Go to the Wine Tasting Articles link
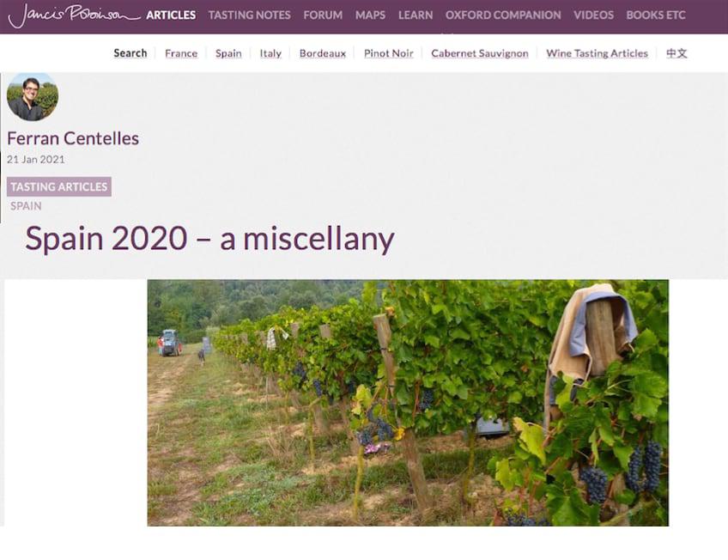 597,53
